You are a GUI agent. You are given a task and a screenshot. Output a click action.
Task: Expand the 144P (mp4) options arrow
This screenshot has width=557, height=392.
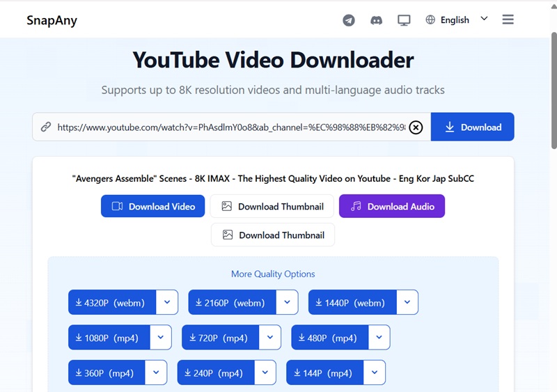375,373
